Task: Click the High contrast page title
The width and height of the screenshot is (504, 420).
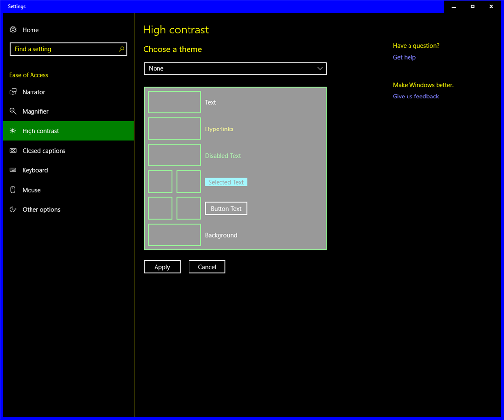Action: coord(176,30)
